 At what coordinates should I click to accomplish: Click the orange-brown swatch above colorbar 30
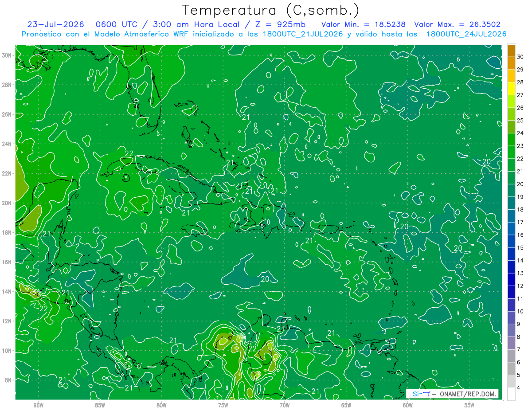point(511,51)
